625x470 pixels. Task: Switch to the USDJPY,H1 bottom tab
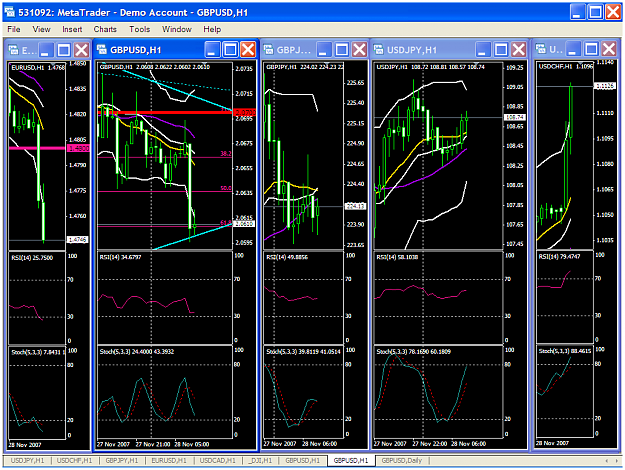(28, 460)
